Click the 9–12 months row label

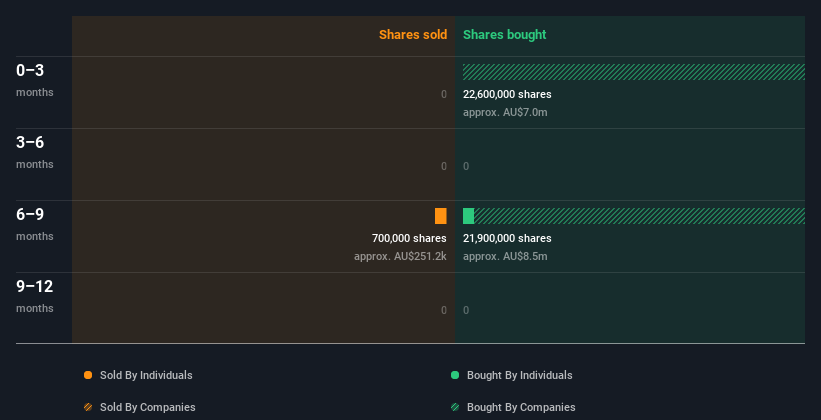35,296
